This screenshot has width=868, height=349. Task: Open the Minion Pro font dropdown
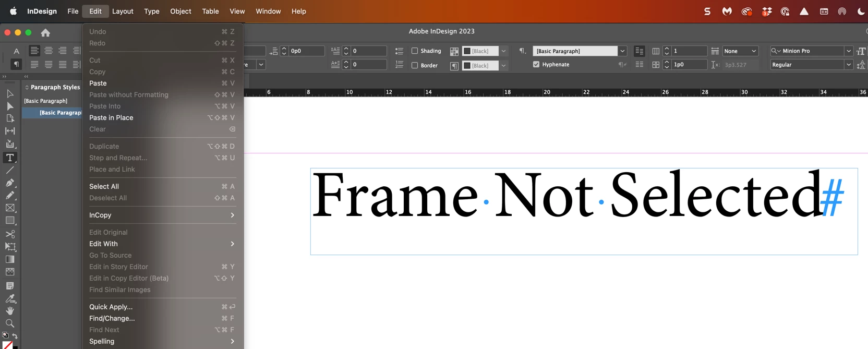tap(849, 51)
